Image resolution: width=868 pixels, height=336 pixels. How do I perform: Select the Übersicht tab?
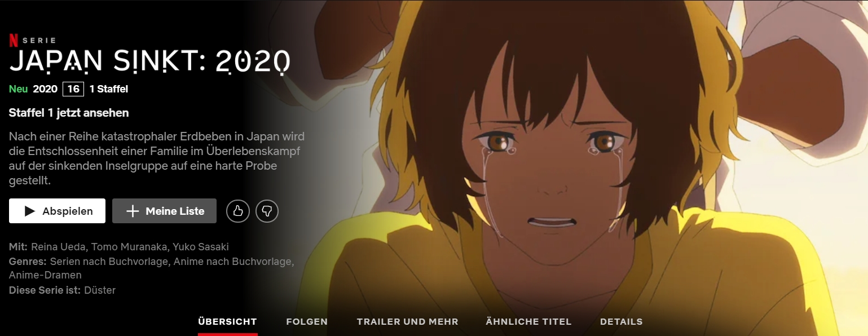(x=227, y=322)
